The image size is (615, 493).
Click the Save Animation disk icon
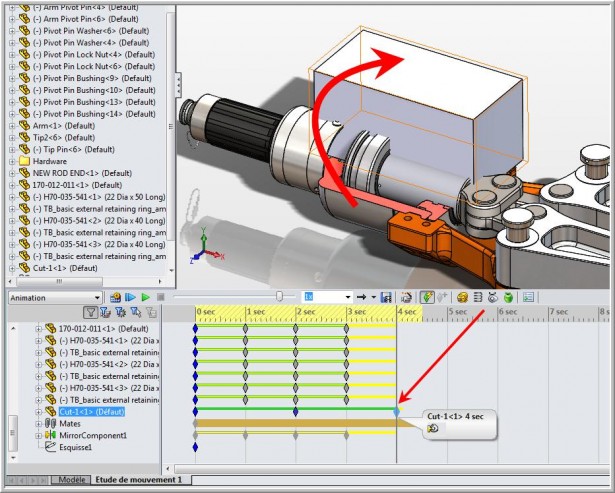pos(386,297)
